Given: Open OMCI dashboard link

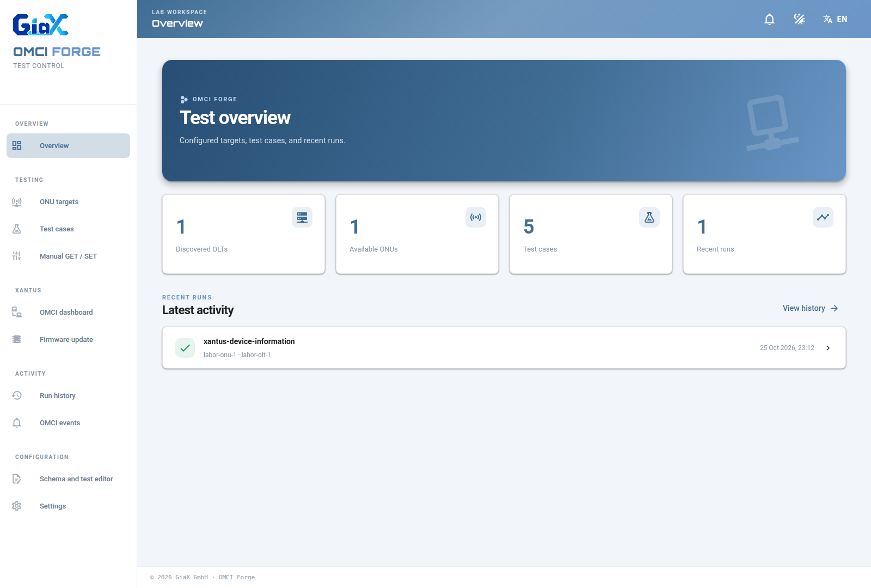Looking at the screenshot, I should [x=68, y=312].
